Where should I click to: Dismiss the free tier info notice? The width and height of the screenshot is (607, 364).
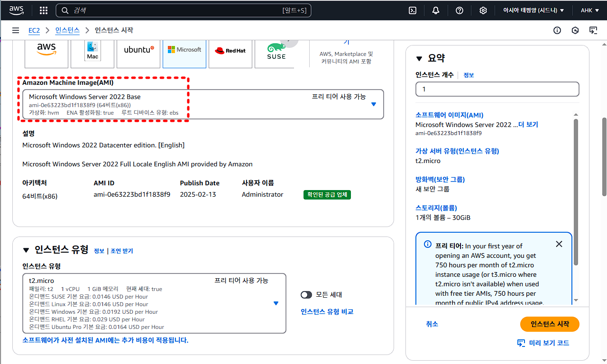[559, 244]
